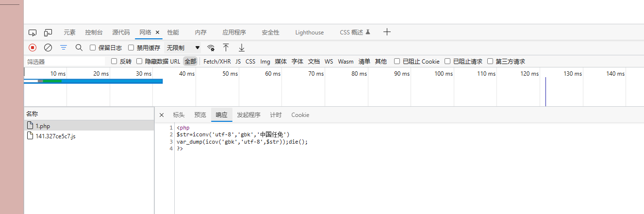Open network conditions Wi-Fi settings icon
The height and width of the screenshot is (214, 644).
click(x=211, y=48)
